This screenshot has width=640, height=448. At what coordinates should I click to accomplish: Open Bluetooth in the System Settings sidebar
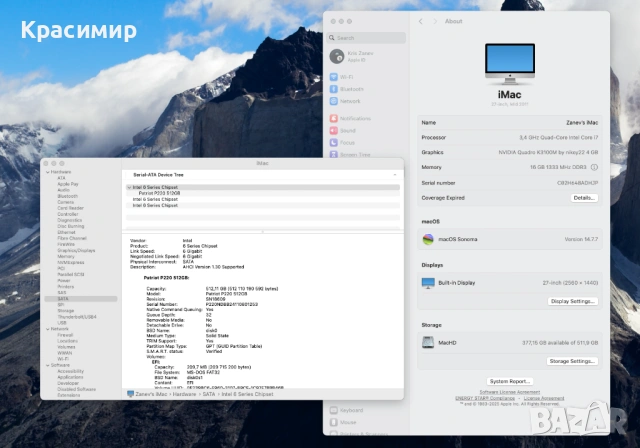[347, 89]
